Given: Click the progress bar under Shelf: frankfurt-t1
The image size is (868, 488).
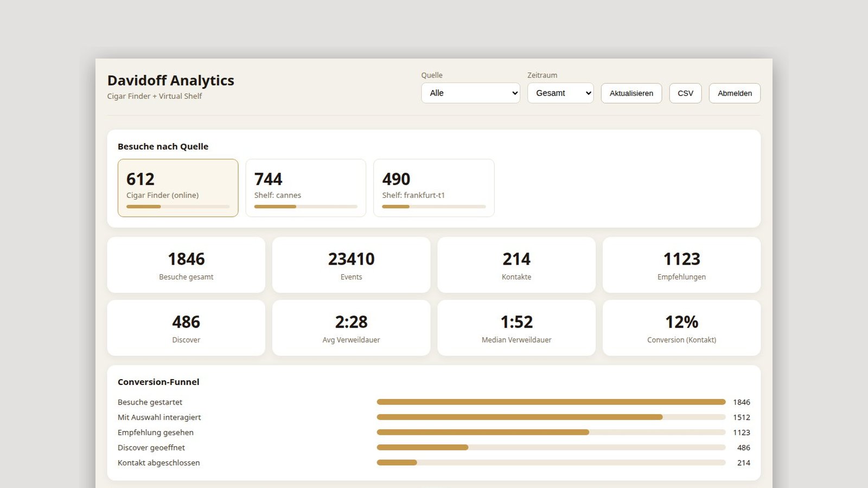Looking at the screenshot, I should point(434,207).
